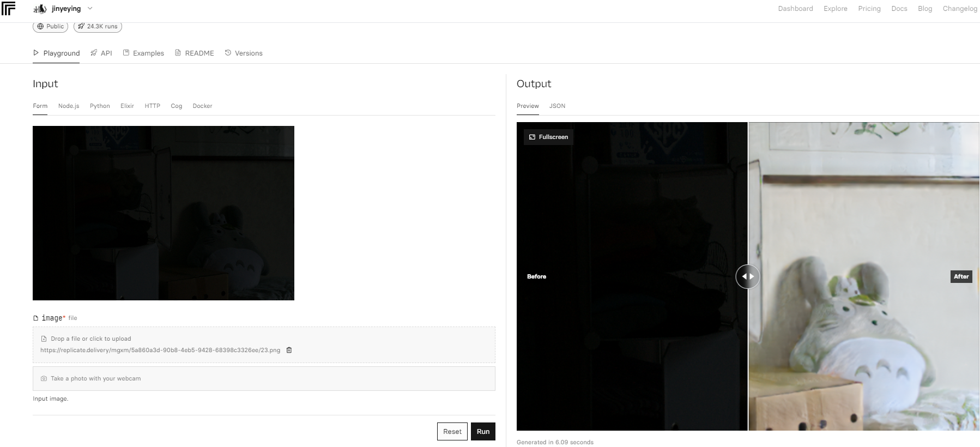The image size is (980, 447).
Task: Click the README document icon
Action: 178,53
